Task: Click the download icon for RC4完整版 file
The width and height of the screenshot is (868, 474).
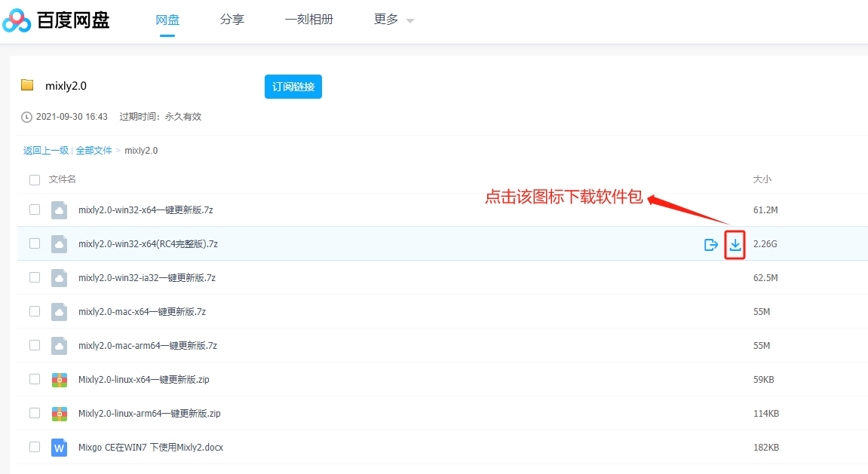Action: 735,244
